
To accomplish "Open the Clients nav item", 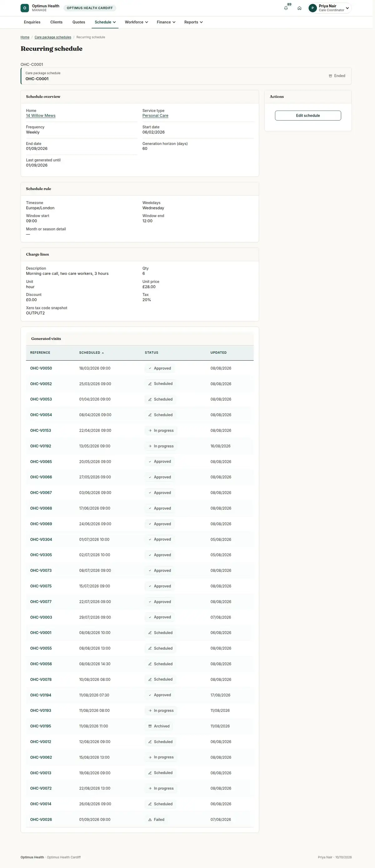I will (x=56, y=22).
